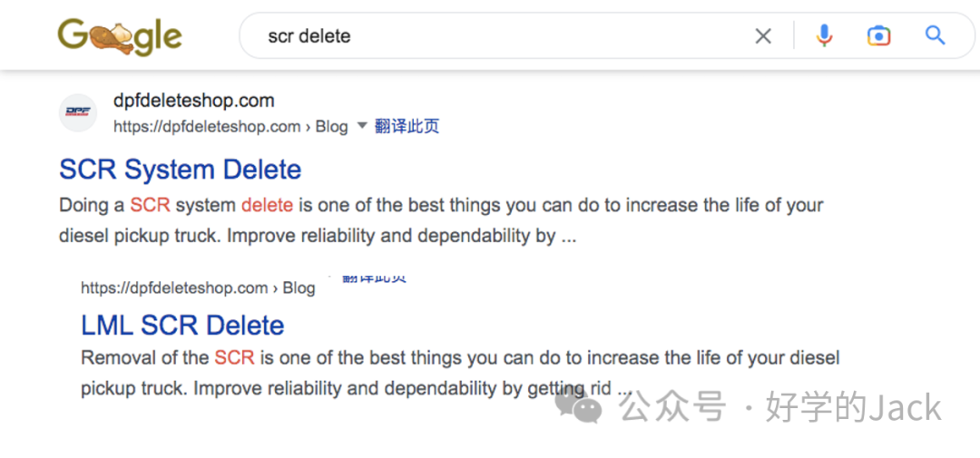Open image search via the camera icon

tap(878, 35)
